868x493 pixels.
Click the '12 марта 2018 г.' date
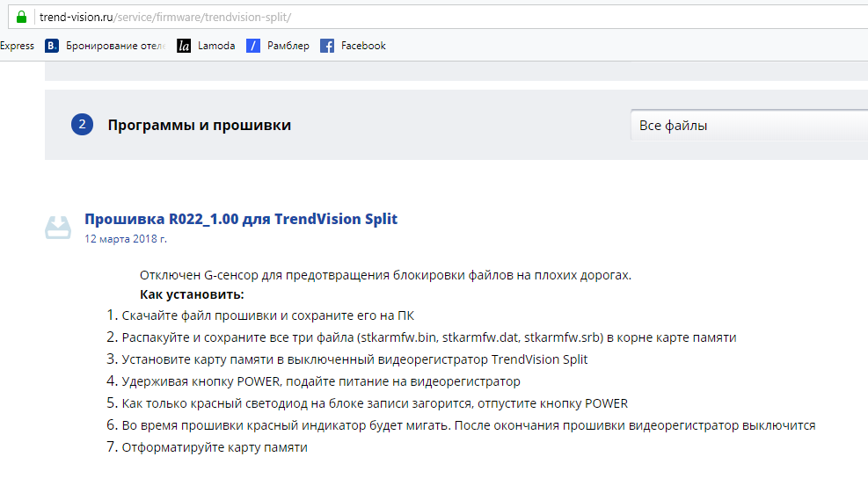(x=126, y=238)
